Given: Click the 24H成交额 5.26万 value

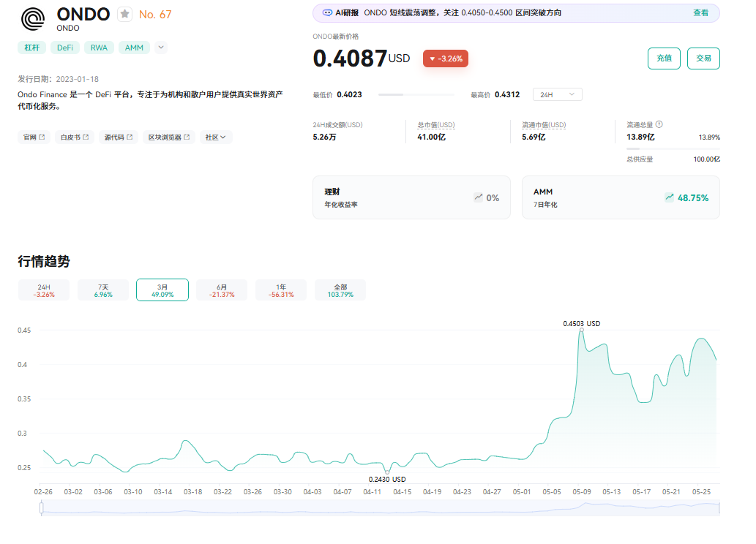Looking at the screenshot, I should (324, 137).
